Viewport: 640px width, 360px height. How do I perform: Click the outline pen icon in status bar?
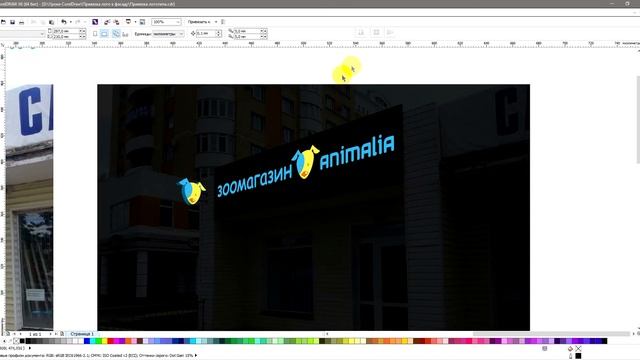570,356
